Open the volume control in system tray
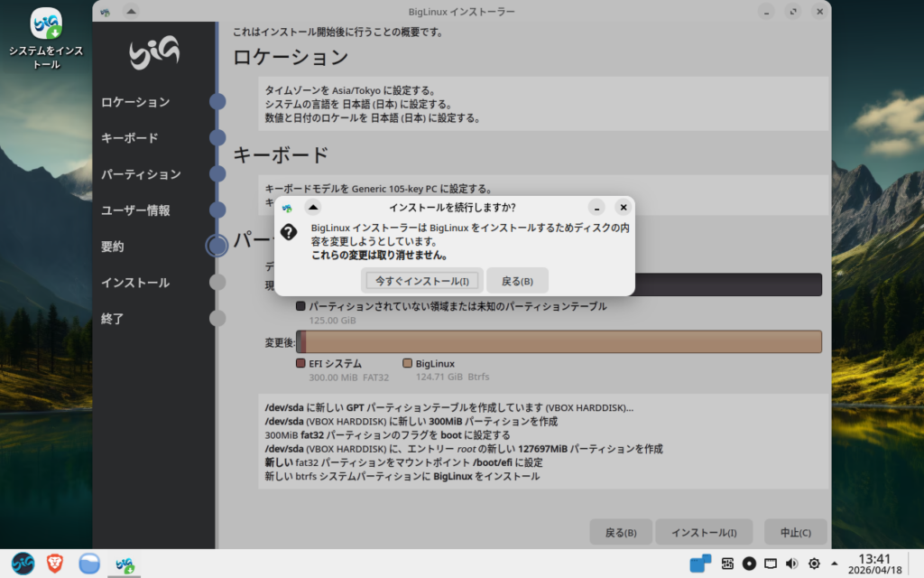 click(x=791, y=564)
